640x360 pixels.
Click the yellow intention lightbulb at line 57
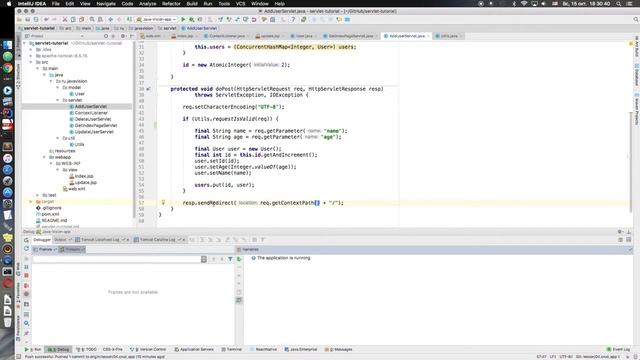click(x=163, y=202)
